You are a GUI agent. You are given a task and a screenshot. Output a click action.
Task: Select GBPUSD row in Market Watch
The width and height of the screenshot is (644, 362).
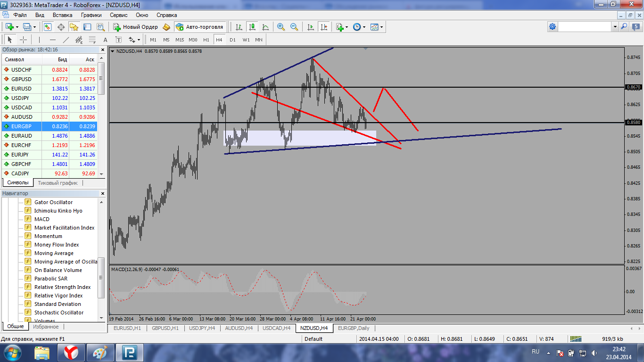pos(50,79)
